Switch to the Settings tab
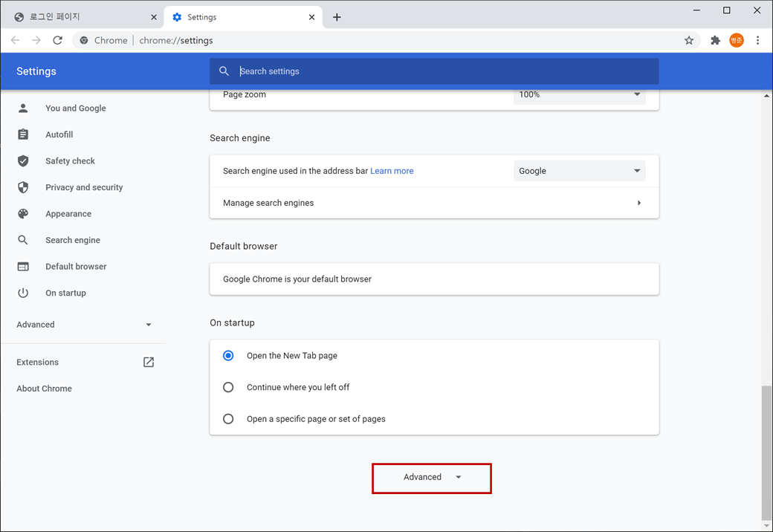The width and height of the screenshot is (773, 532). pyautogui.click(x=243, y=17)
